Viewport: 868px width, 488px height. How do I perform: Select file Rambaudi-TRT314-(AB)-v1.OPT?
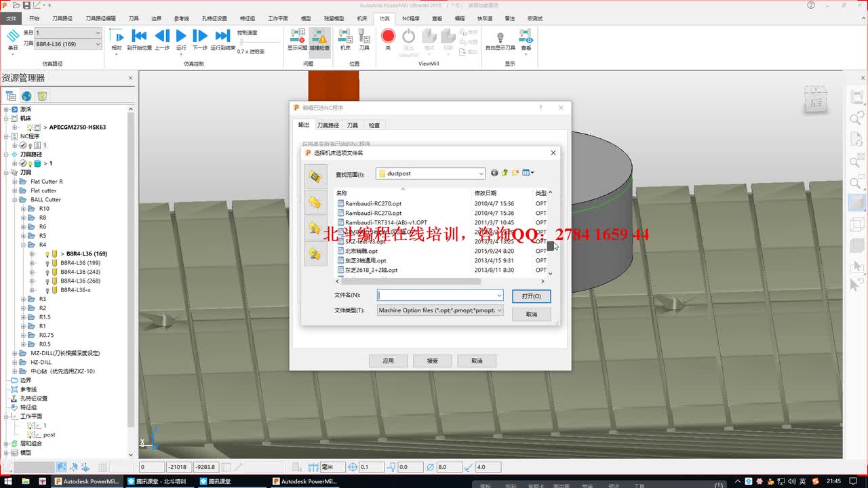(382, 222)
